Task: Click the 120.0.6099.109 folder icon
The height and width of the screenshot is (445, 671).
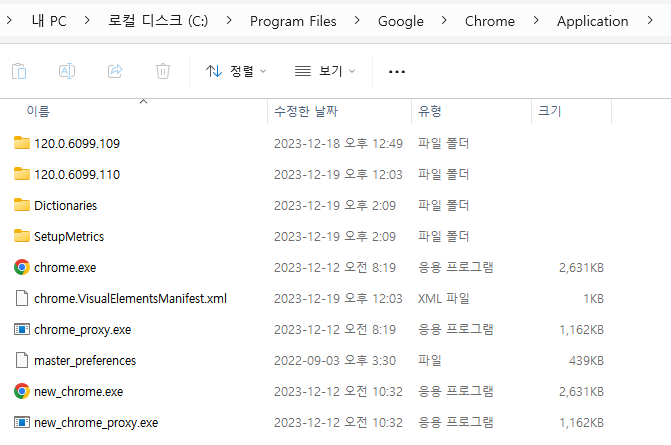Action: tap(22, 143)
